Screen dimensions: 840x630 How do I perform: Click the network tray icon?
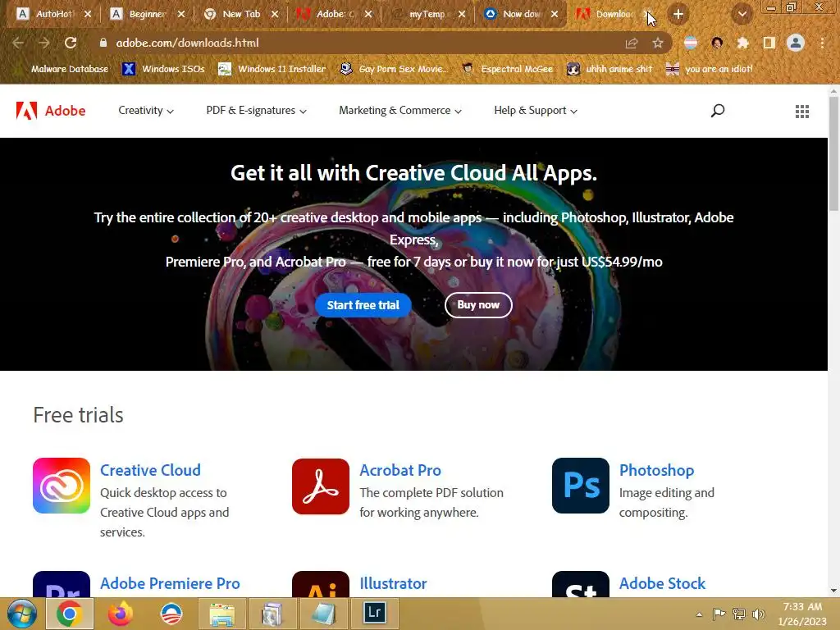point(739,614)
